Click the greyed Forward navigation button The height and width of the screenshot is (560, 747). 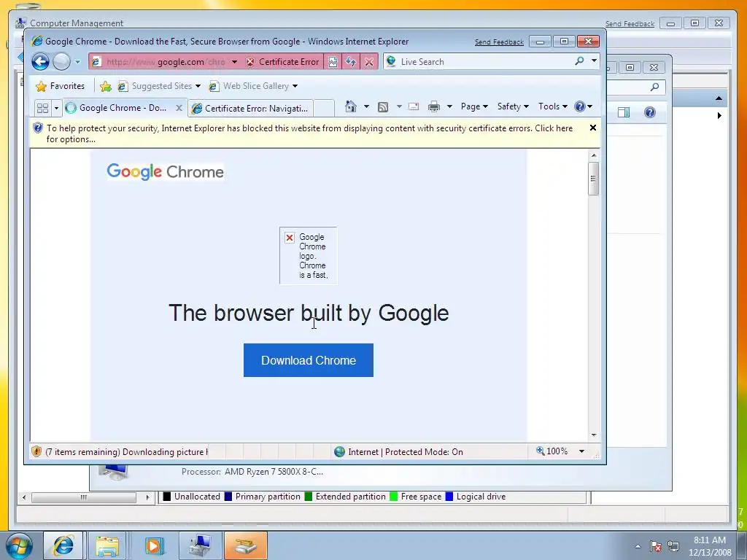click(61, 61)
